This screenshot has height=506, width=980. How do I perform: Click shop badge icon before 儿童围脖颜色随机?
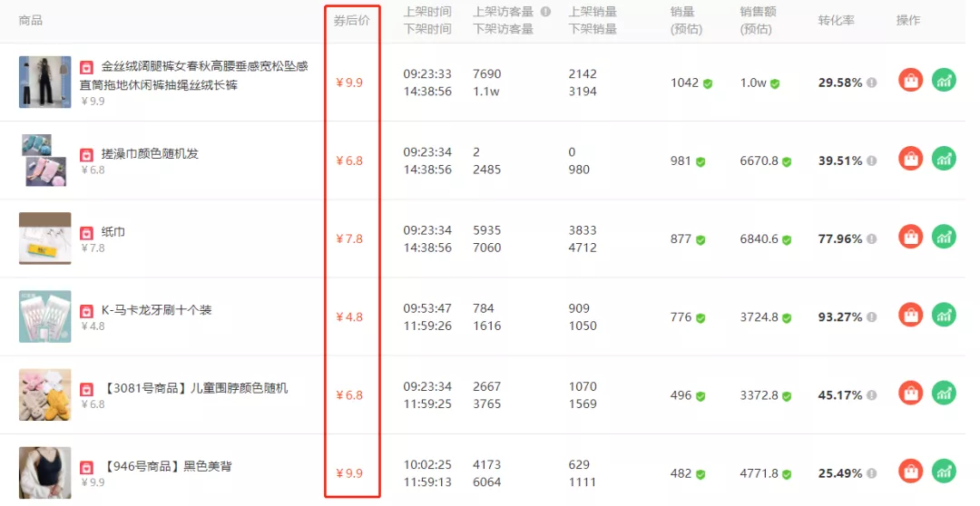86,389
